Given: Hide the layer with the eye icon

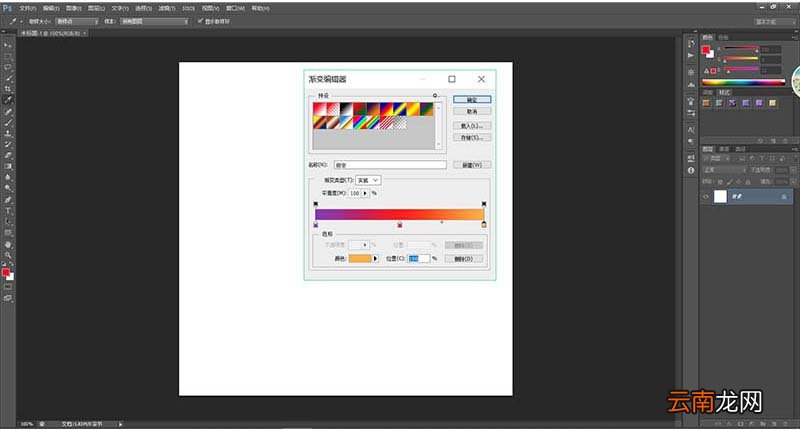Looking at the screenshot, I should tap(706, 196).
